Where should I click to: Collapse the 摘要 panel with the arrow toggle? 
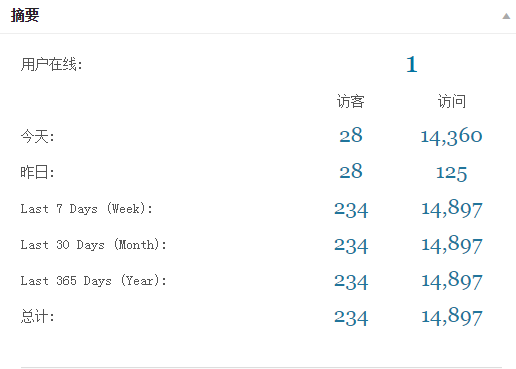(x=506, y=16)
